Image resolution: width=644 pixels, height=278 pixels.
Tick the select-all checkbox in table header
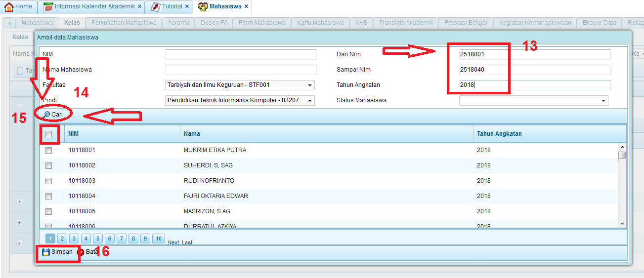(48, 134)
